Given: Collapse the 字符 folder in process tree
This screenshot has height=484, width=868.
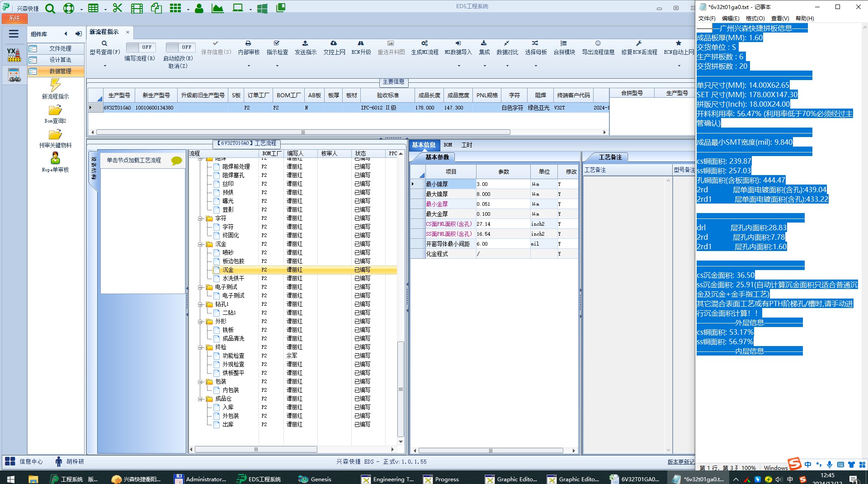Looking at the screenshot, I should pyautogui.click(x=200, y=218).
